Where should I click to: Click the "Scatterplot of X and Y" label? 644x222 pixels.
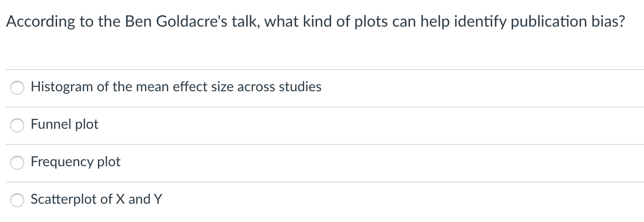[x=97, y=199]
